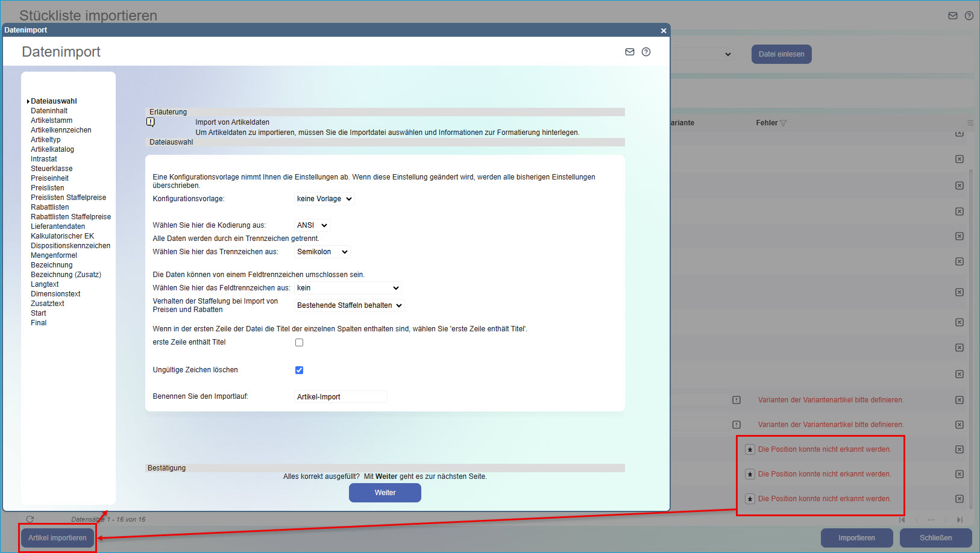Click the refresh icon left of Datensätze counter
The height and width of the screenshot is (553, 980).
click(x=30, y=519)
